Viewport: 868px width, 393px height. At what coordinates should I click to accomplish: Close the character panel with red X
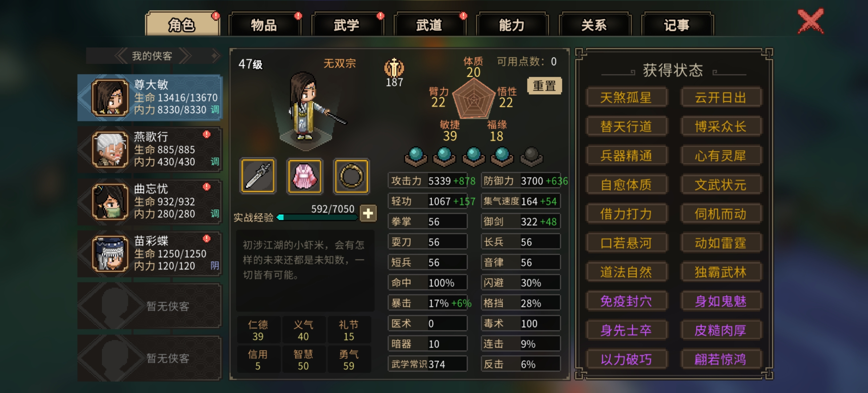811,21
